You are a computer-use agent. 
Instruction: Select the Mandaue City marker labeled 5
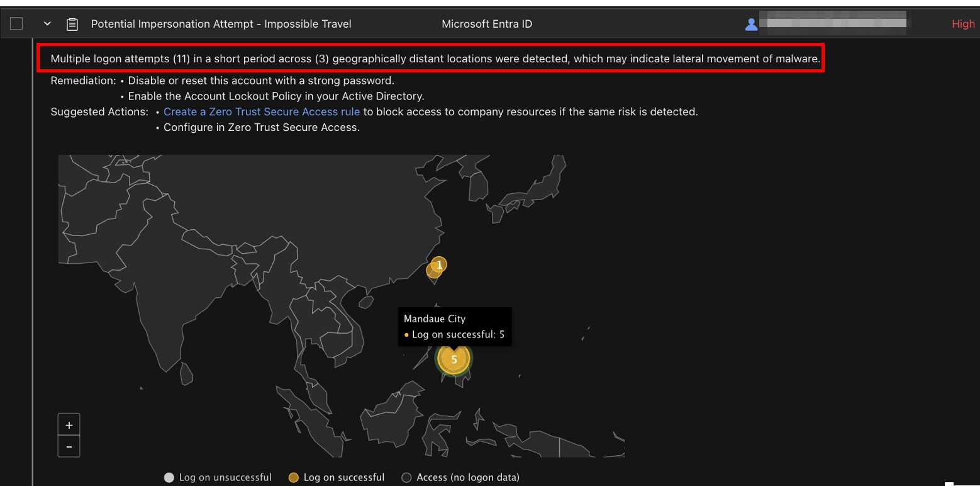pos(454,359)
